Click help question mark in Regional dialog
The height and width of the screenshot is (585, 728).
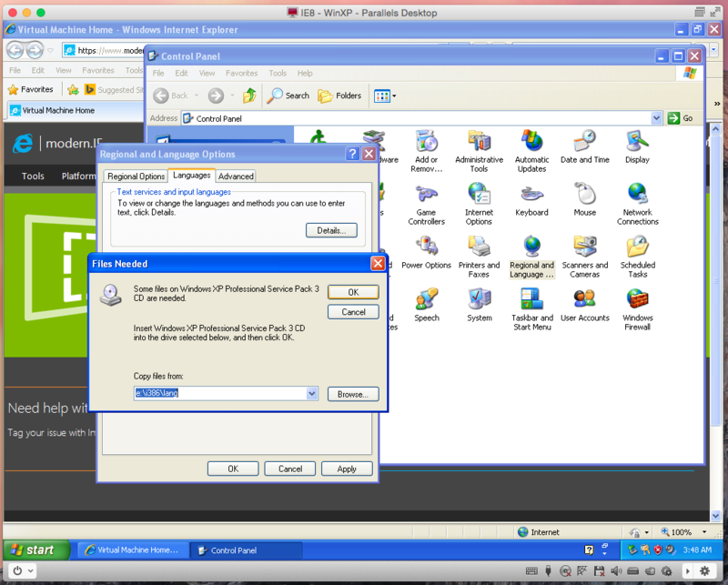352,154
